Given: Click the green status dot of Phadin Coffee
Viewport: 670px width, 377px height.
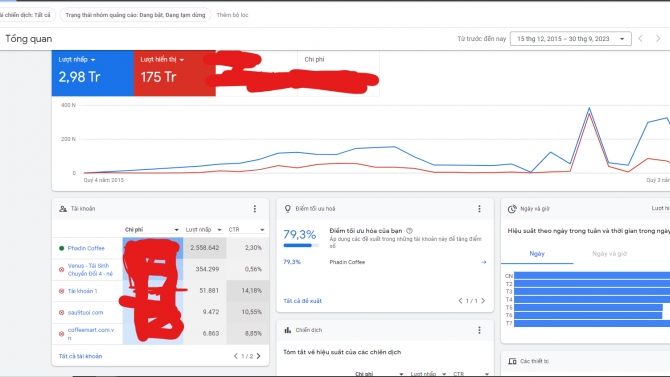Looking at the screenshot, I should (62, 248).
